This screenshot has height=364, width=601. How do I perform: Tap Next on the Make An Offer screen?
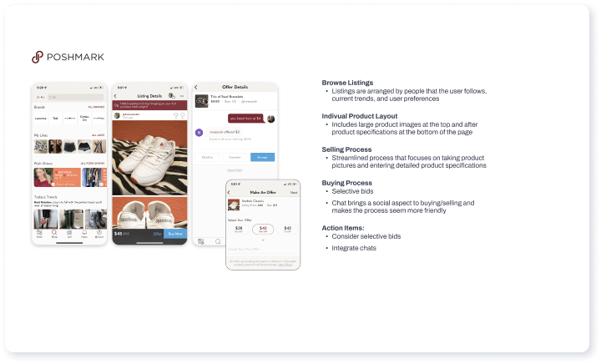[x=294, y=192]
